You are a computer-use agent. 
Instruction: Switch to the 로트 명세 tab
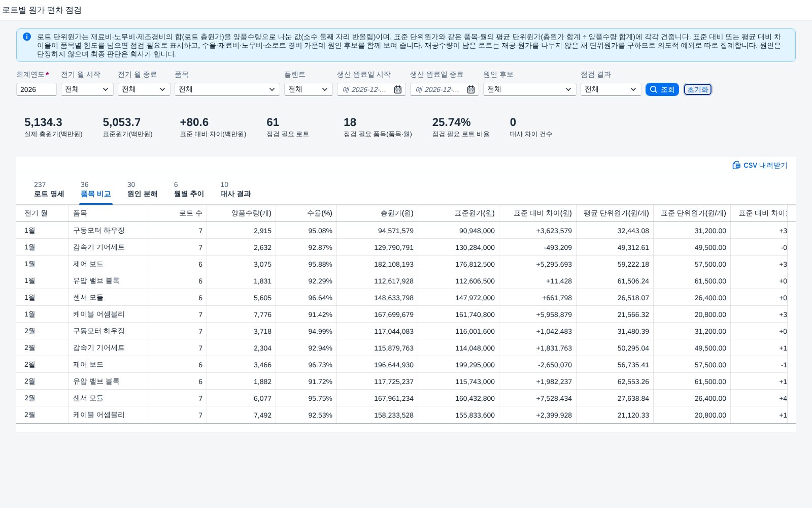49,189
